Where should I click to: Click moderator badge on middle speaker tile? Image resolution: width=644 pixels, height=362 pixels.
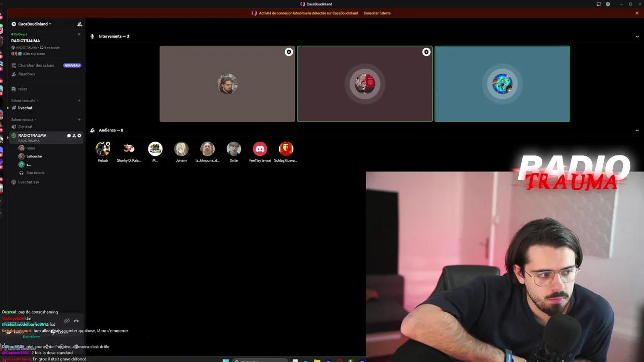pos(426,52)
